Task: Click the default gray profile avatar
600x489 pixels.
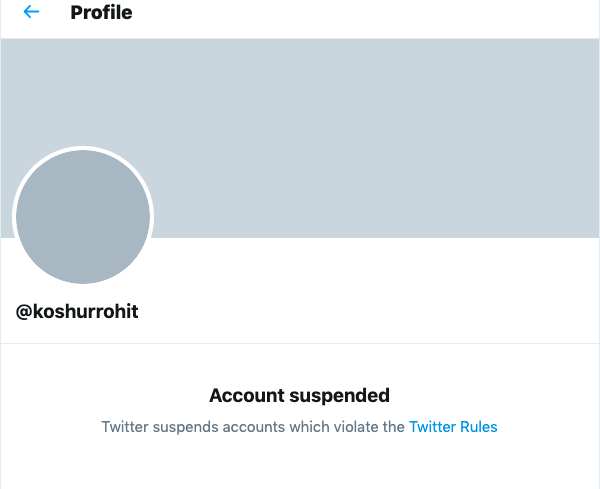Action: (x=83, y=216)
